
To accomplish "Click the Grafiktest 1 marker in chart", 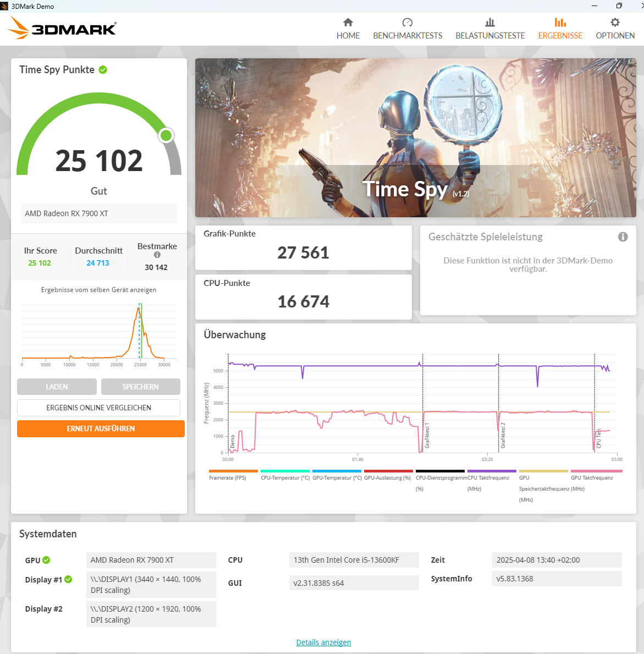I will click(427, 436).
